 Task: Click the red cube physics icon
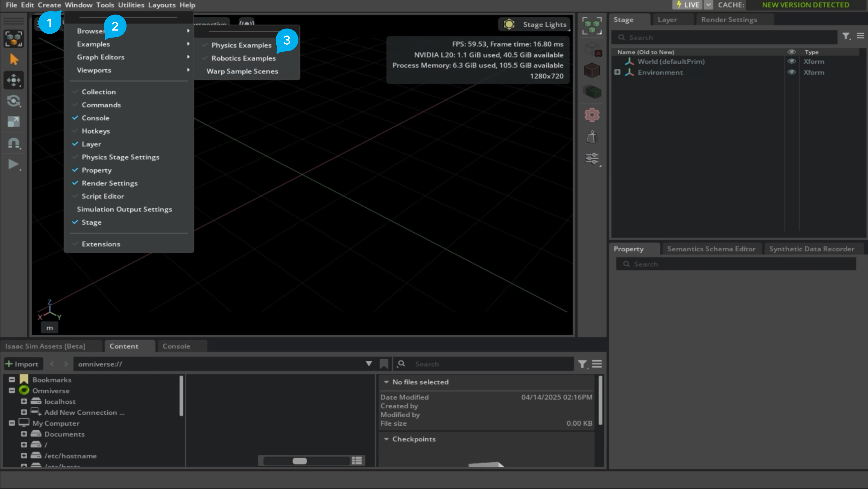click(592, 71)
